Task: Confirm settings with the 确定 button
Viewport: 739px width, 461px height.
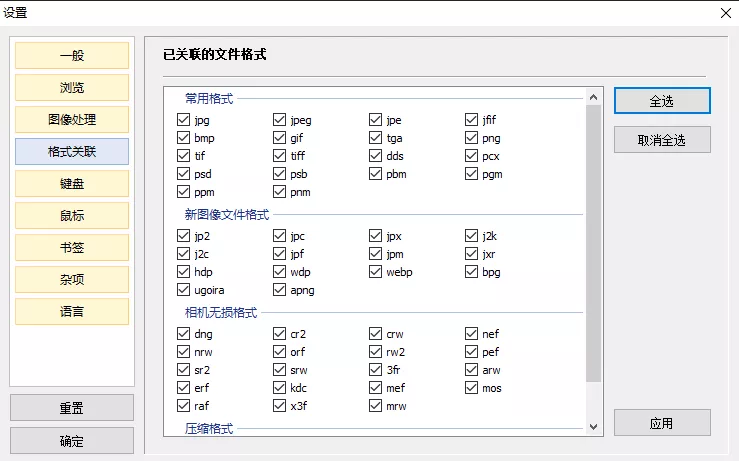Action: (x=72, y=441)
